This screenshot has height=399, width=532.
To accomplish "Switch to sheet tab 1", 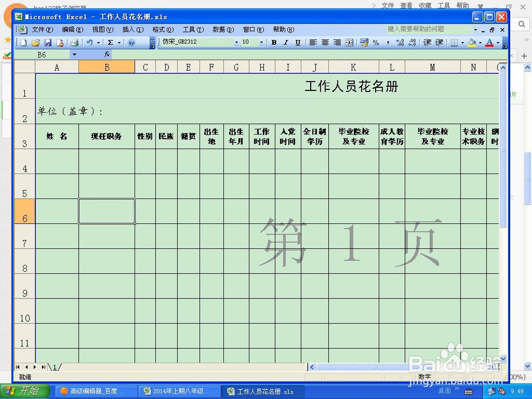I will [x=55, y=367].
